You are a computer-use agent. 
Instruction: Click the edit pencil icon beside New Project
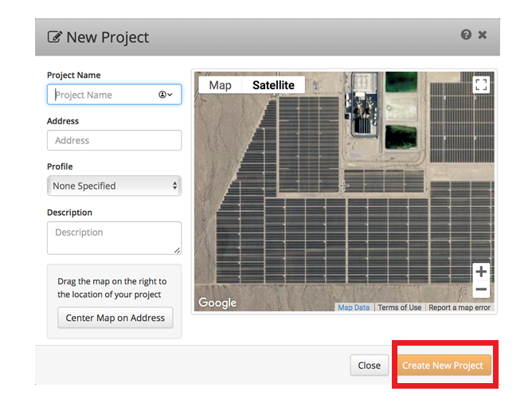pyautogui.click(x=55, y=37)
